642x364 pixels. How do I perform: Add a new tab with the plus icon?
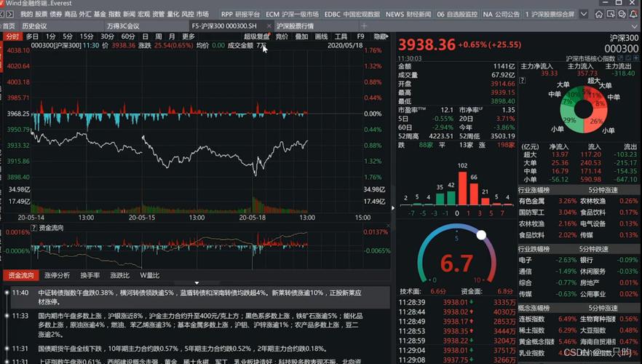coord(364,25)
